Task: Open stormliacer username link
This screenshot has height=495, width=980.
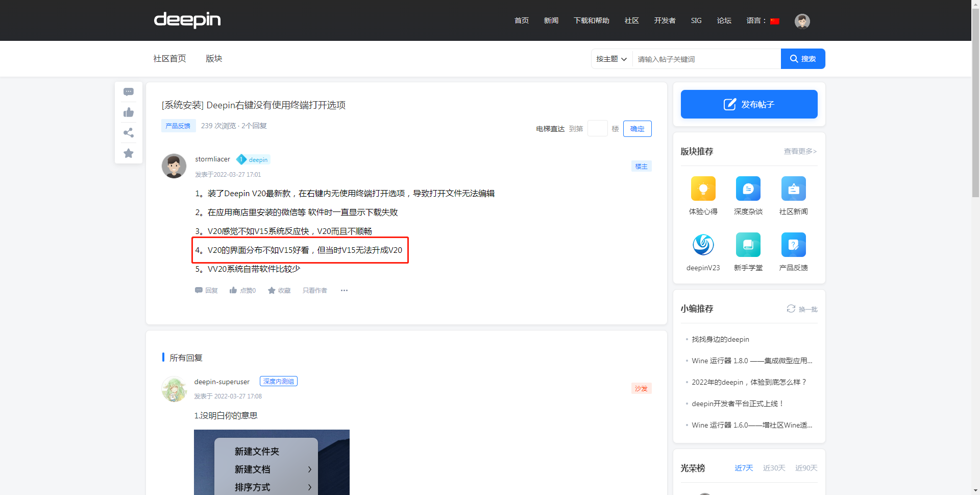Action: click(x=213, y=159)
